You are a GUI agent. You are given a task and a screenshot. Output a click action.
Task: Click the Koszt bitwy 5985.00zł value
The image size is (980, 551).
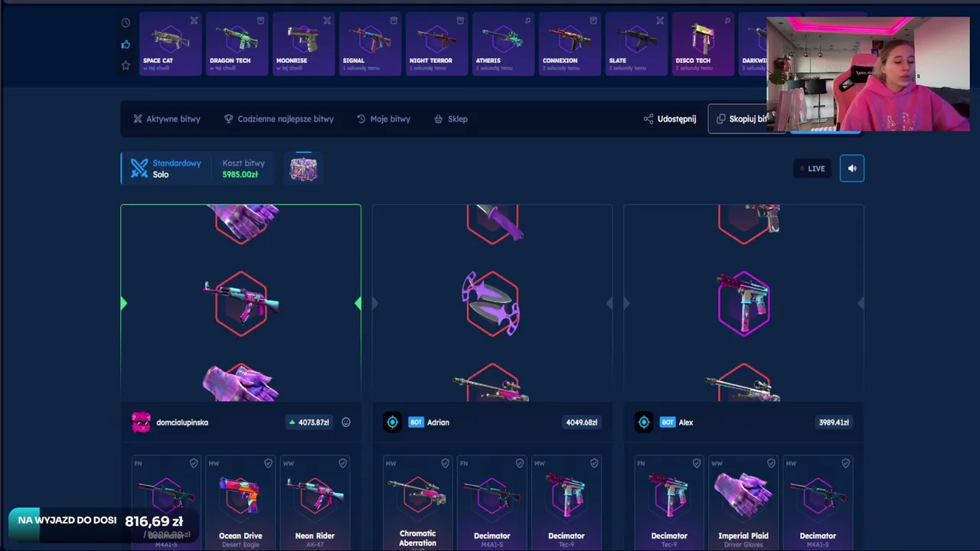tap(240, 174)
